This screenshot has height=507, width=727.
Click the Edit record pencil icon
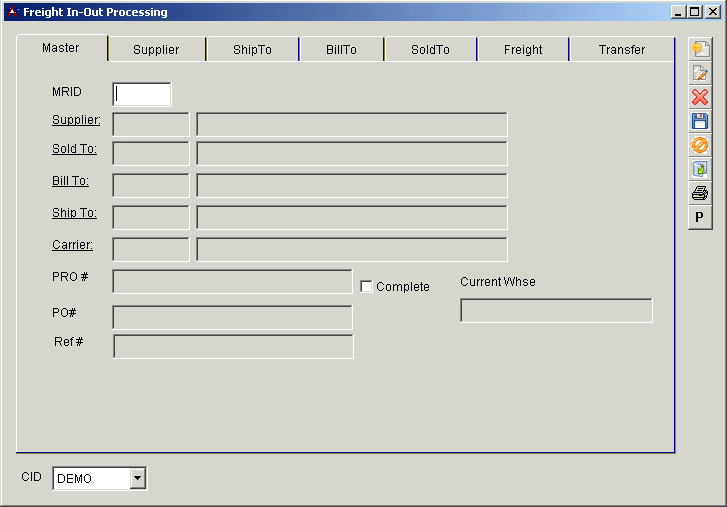pyautogui.click(x=700, y=73)
